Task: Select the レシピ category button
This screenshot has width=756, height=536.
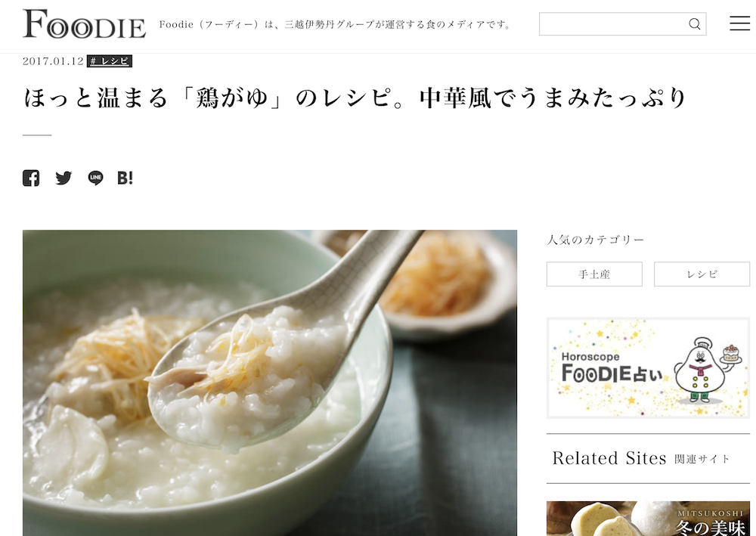Action: 702,274
